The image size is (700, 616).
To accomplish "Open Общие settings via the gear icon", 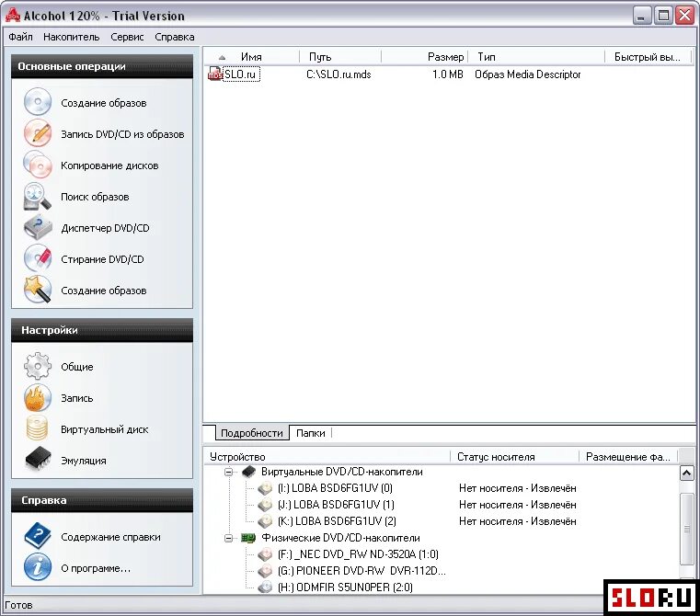I will tap(38, 366).
